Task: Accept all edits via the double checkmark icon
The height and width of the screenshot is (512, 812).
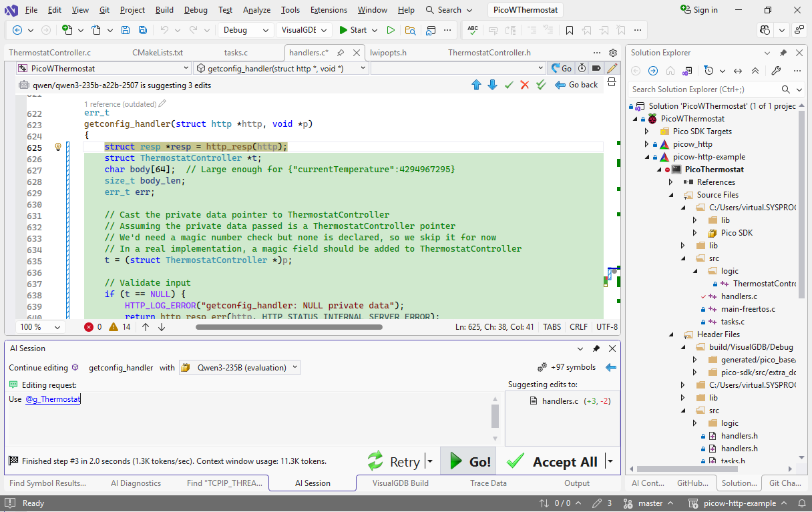Action: (x=542, y=85)
